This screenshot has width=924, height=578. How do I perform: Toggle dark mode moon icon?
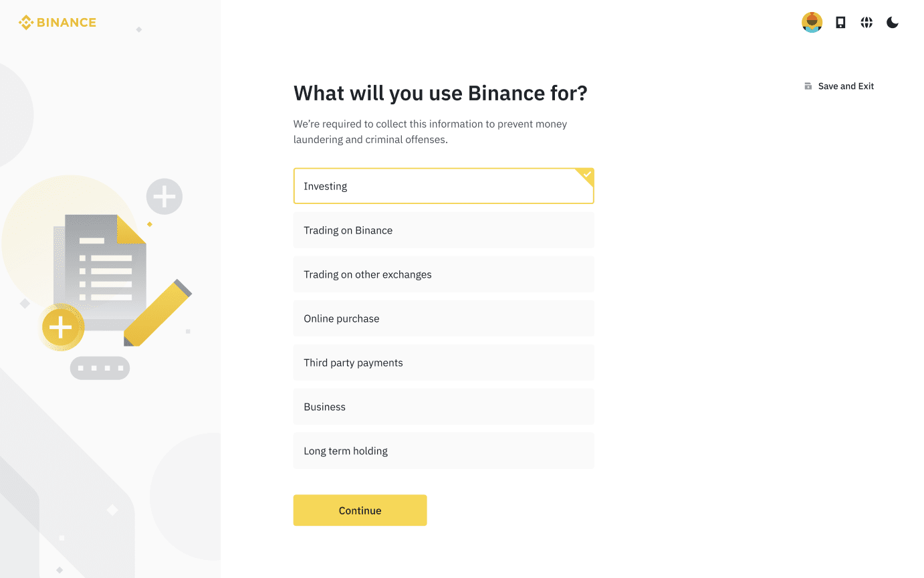893,23
